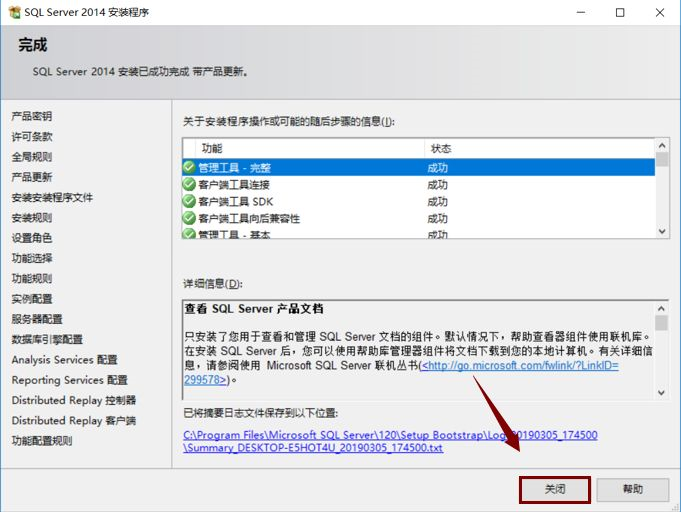
Task: Select the 客户端工具连接 row
Action: (x=419, y=185)
